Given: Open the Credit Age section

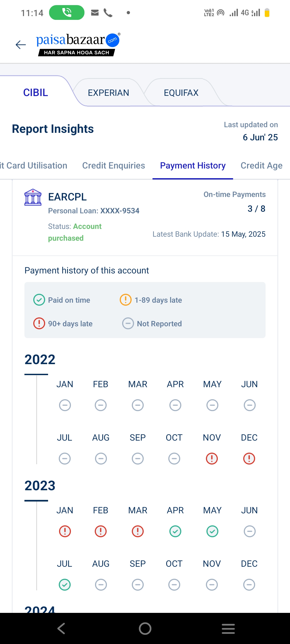Looking at the screenshot, I should (261, 166).
